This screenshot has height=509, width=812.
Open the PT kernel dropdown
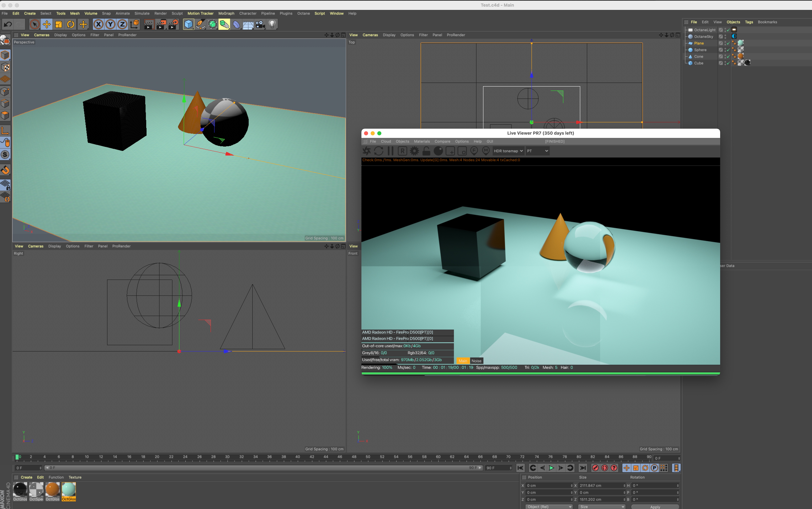tap(537, 151)
